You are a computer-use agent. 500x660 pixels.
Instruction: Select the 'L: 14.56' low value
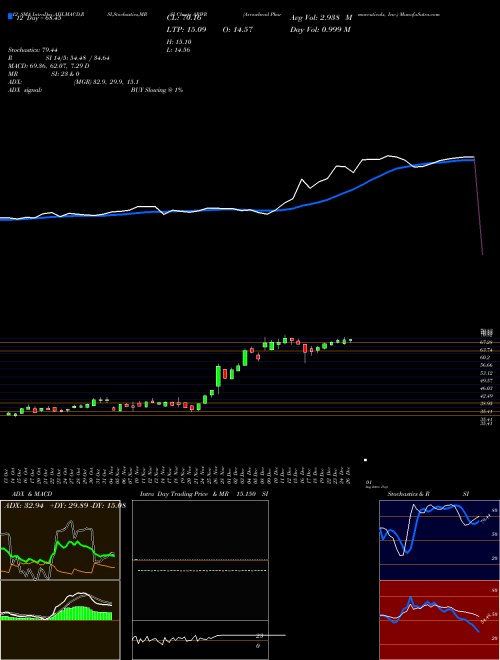[179, 50]
